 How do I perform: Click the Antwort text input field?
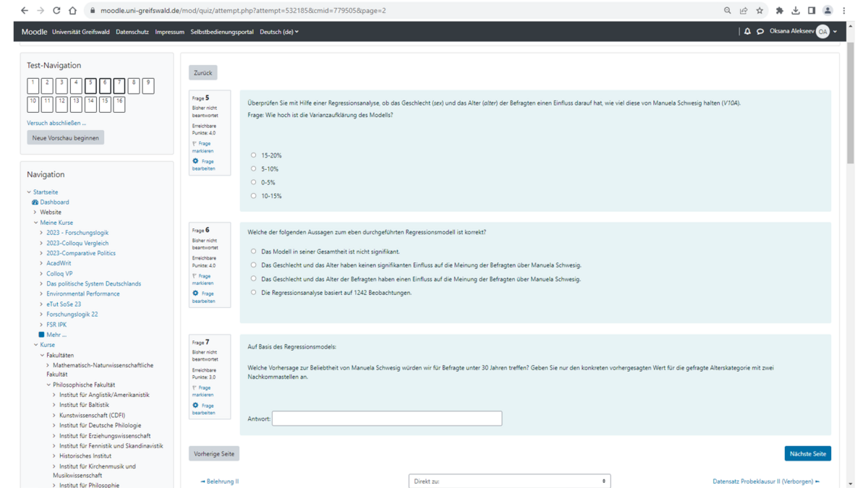[387, 419]
